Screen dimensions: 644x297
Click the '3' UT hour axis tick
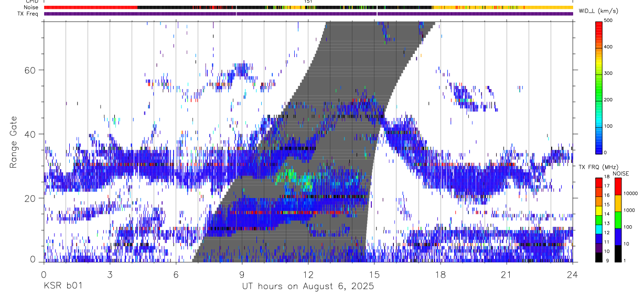tap(110, 274)
